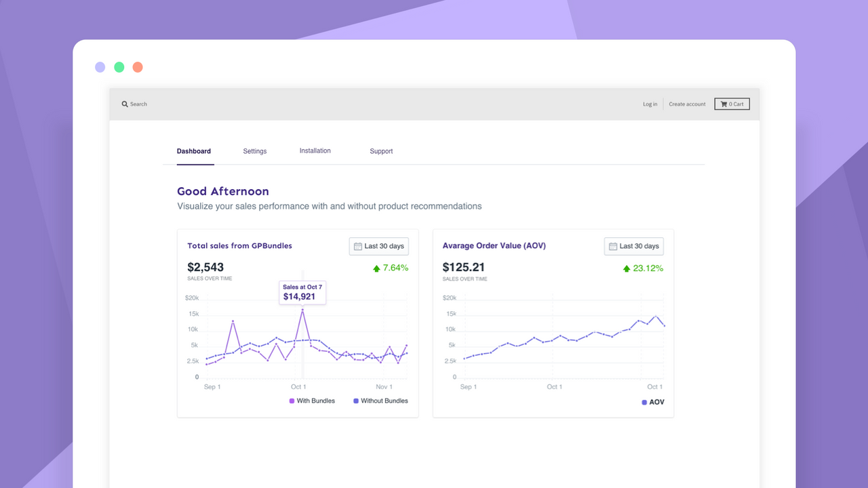Click the orange window dot
Image resolution: width=868 pixels, height=488 pixels.
point(138,67)
